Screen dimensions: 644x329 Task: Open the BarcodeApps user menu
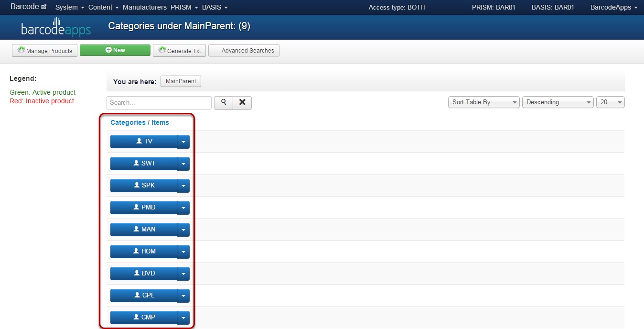coord(614,7)
